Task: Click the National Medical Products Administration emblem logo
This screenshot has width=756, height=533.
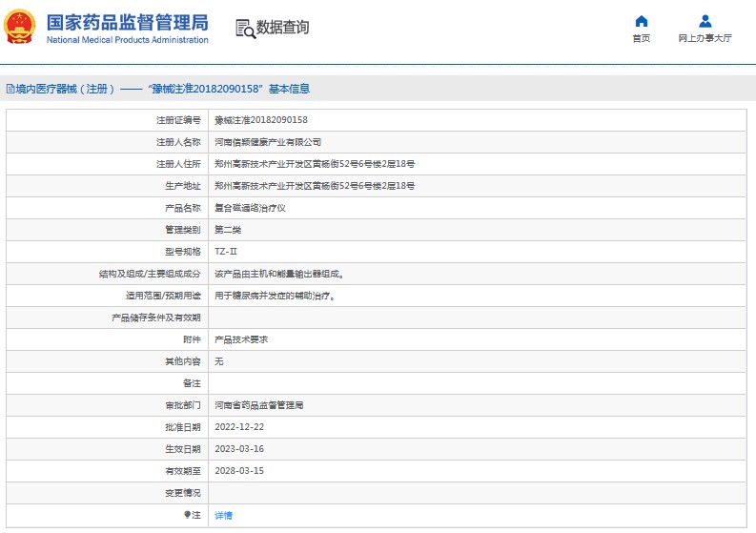Action: pyautogui.click(x=20, y=28)
